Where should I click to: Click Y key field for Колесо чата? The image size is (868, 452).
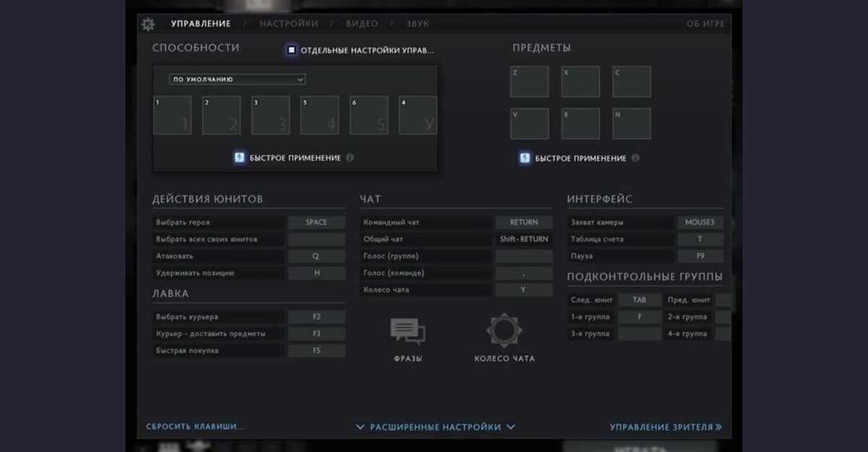click(x=524, y=290)
